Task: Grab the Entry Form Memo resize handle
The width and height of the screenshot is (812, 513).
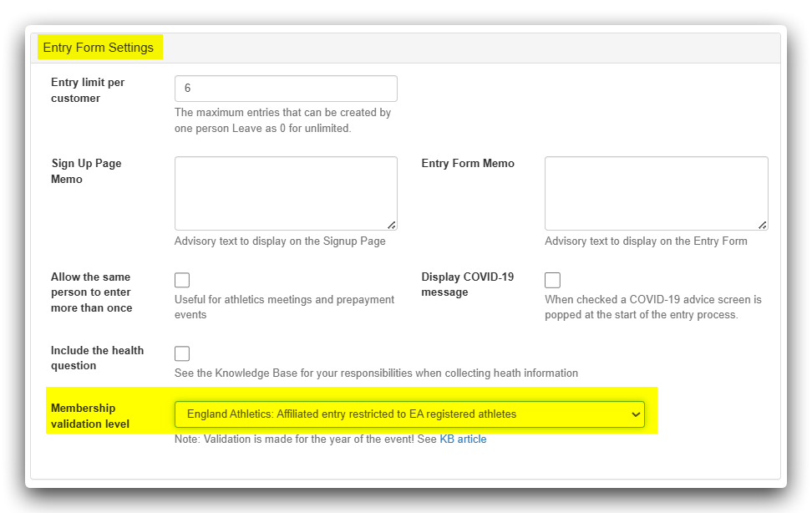Action: 763,225
